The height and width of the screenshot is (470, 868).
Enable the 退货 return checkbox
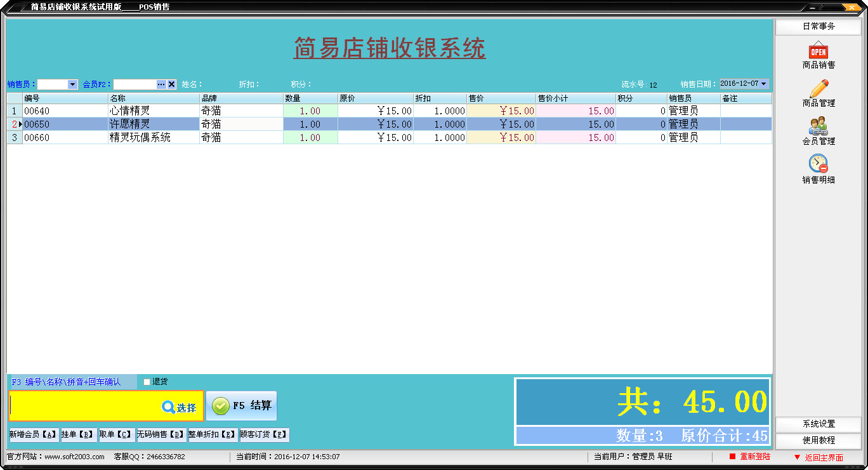point(146,382)
